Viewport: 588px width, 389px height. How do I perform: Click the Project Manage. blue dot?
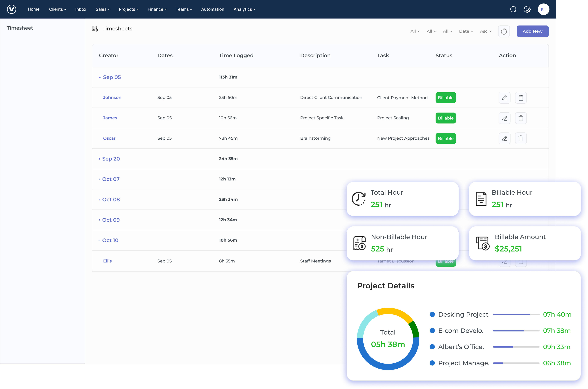[x=432, y=363]
